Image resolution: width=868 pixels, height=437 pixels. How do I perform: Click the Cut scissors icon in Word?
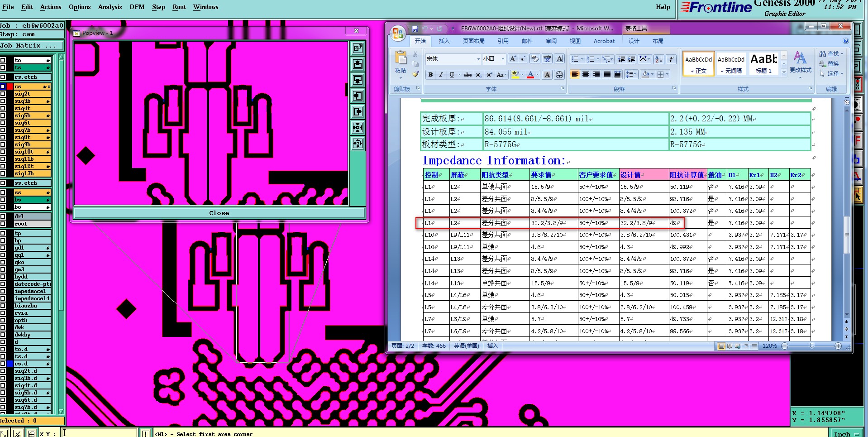pos(415,54)
